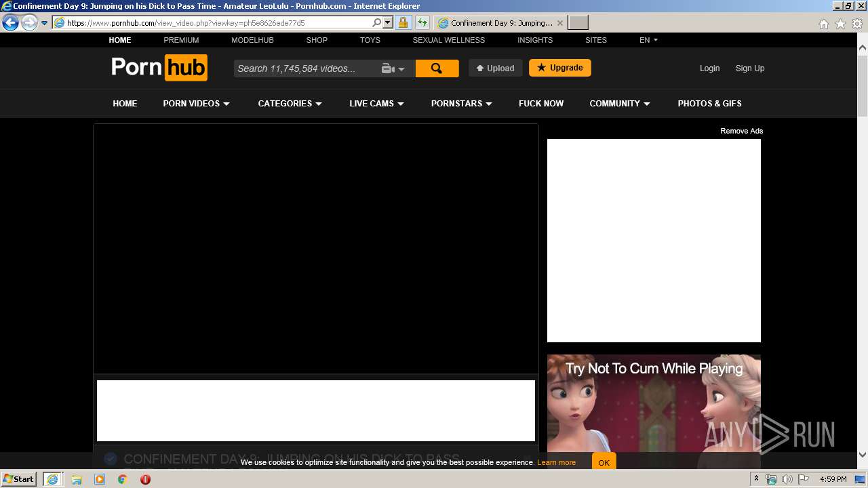This screenshot has height=488, width=868.
Task: Select HOME in the main navigation bar
Action: pyautogui.click(x=125, y=104)
